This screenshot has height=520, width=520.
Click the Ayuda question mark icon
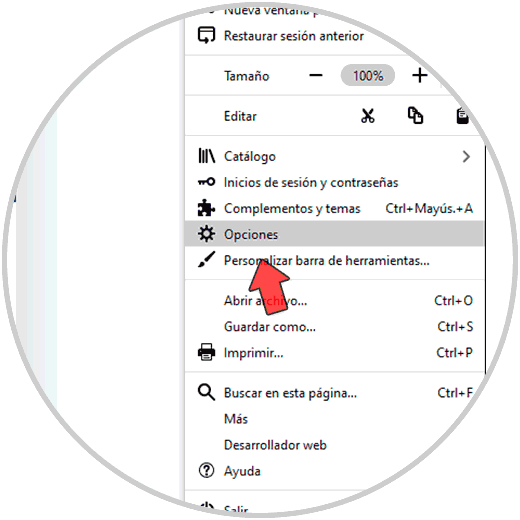(206, 470)
